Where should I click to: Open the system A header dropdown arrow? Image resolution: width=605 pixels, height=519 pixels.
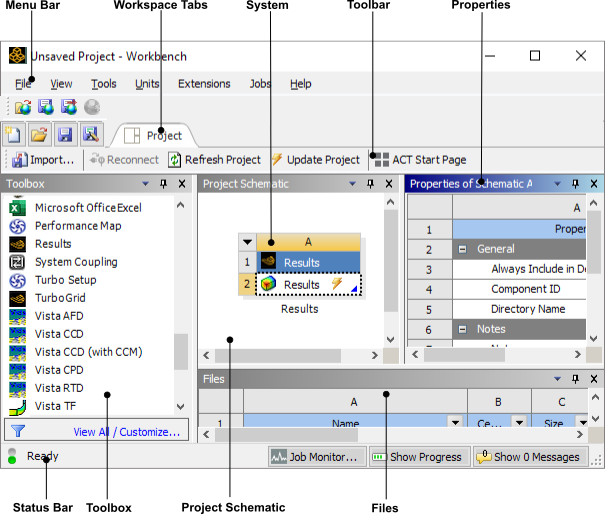(x=247, y=241)
